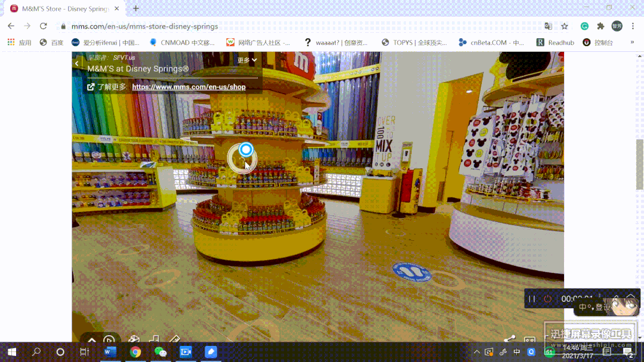
Task: Switch to the M&M'S Store Disney Springs tab
Action: pos(63,9)
